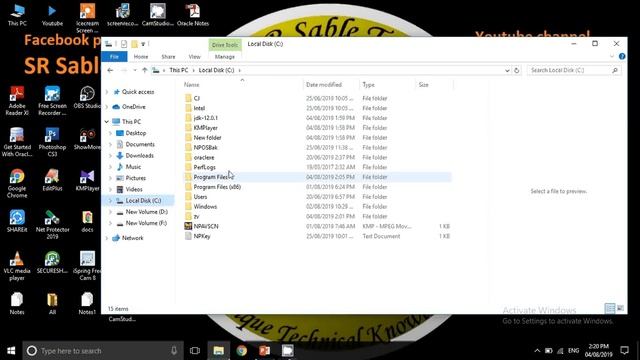Viewport: 640px width, 360px height.
Task: Refresh the Local Disk (C:) listing
Action: pyautogui.click(x=516, y=70)
